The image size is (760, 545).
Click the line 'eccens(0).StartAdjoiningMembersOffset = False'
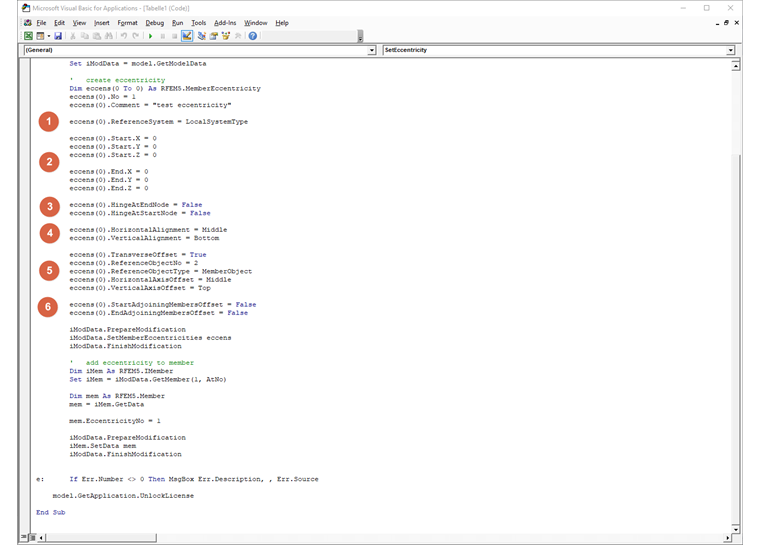pos(162,305)
